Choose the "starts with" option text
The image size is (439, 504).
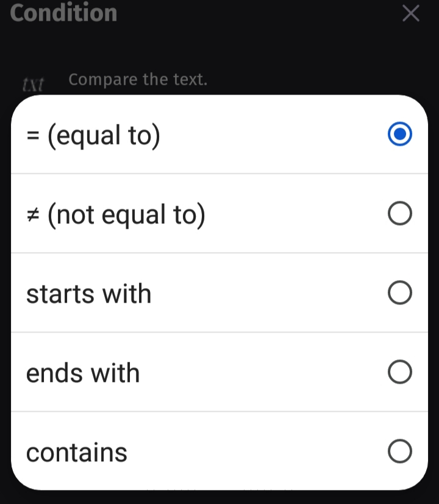click(88, 293)
